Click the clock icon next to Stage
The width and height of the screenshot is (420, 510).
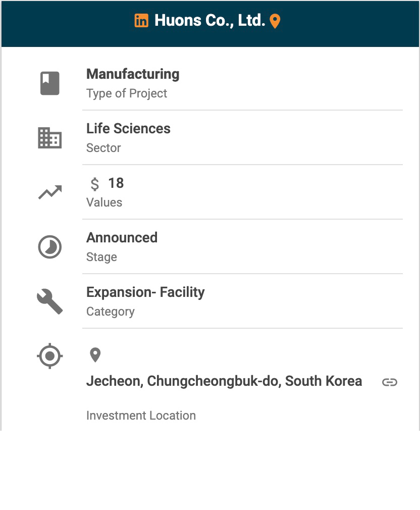click(50, 247)
